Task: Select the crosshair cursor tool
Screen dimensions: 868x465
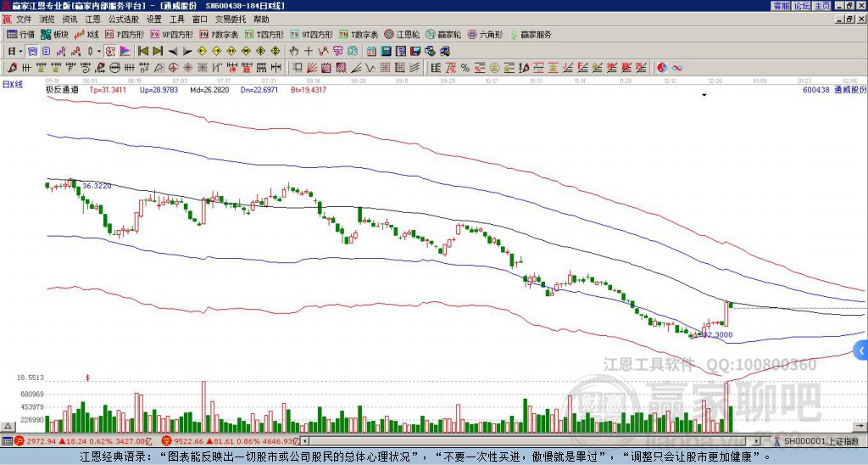Action: click(309, 52)
